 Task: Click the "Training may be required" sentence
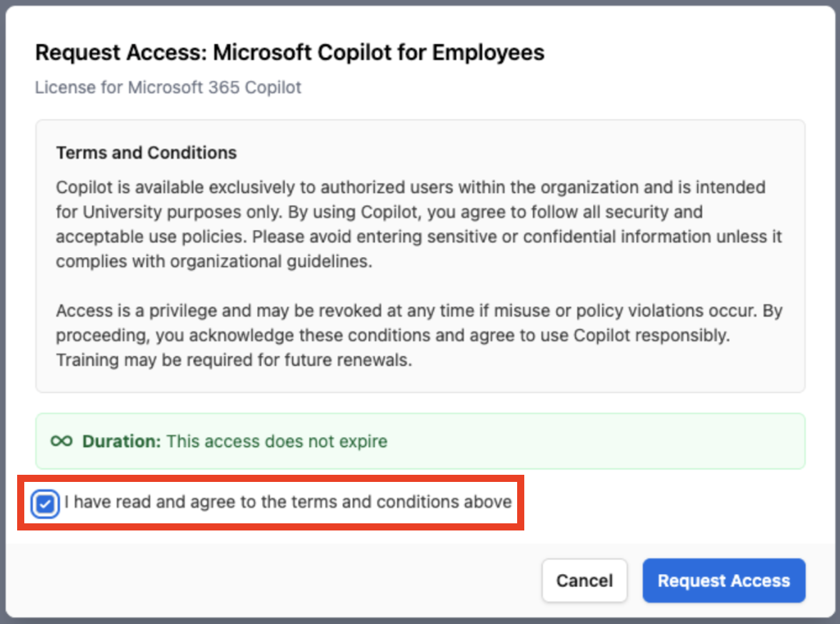pos(234,360)
